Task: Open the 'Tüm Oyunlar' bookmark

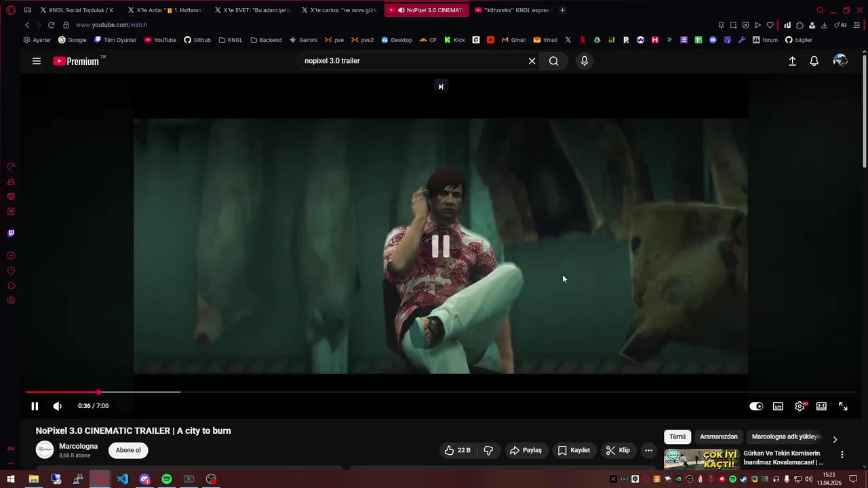Action: click(115, 40)
